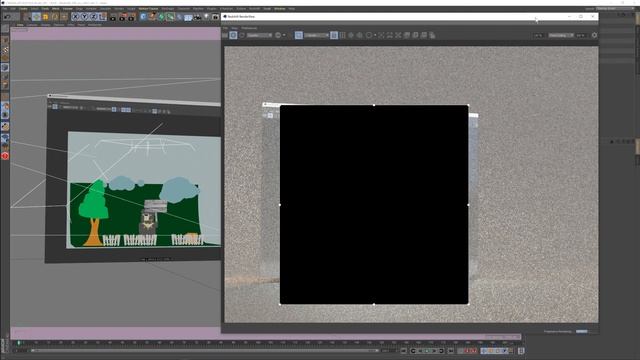
Task: Toggle the X axis lock
Action: click(x=75, y=17)
